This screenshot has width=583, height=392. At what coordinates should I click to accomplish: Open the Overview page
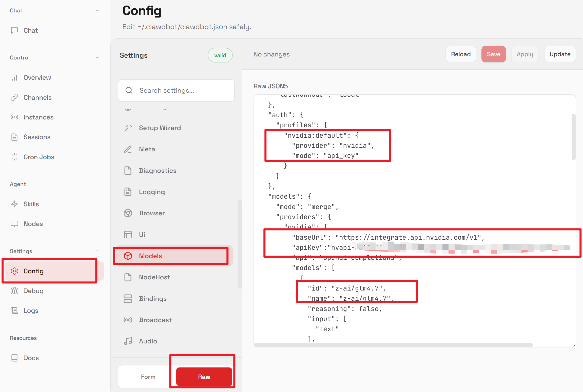tap(54, 77)
